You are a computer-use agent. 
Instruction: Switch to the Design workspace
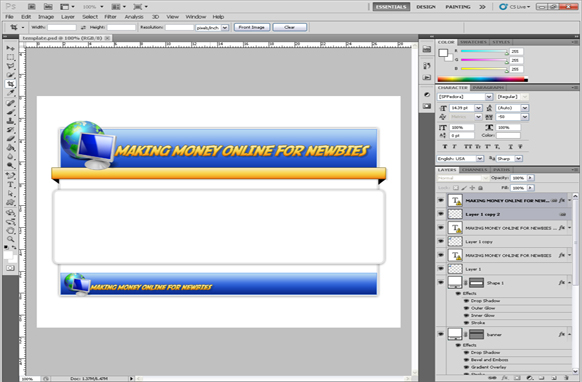click(426, 7)
